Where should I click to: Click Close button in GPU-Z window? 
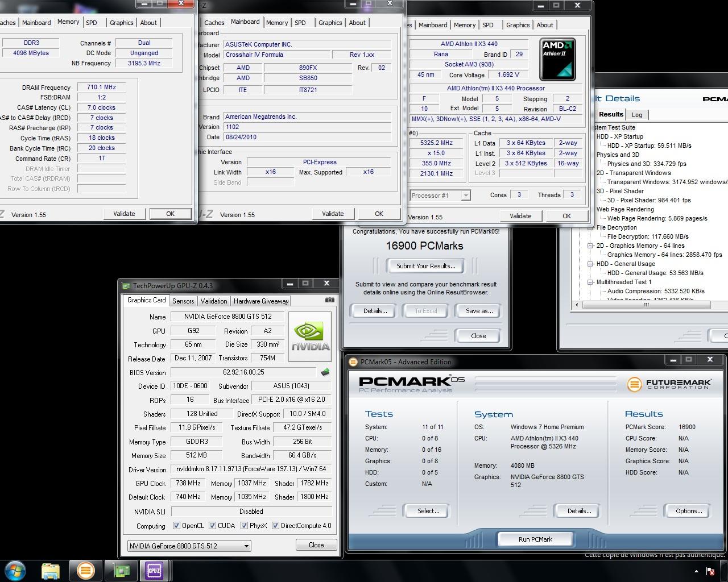click(316, 544)
